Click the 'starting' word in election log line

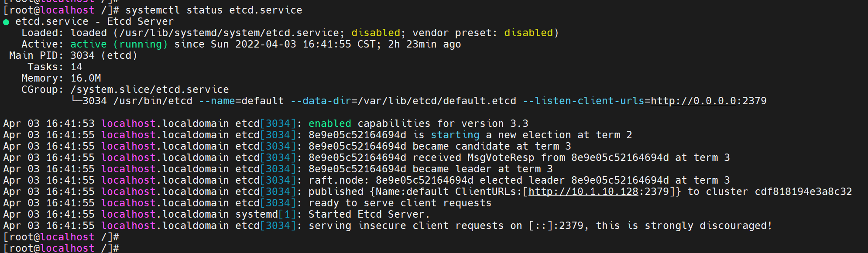pyautogui.click(x=455, y=135)
